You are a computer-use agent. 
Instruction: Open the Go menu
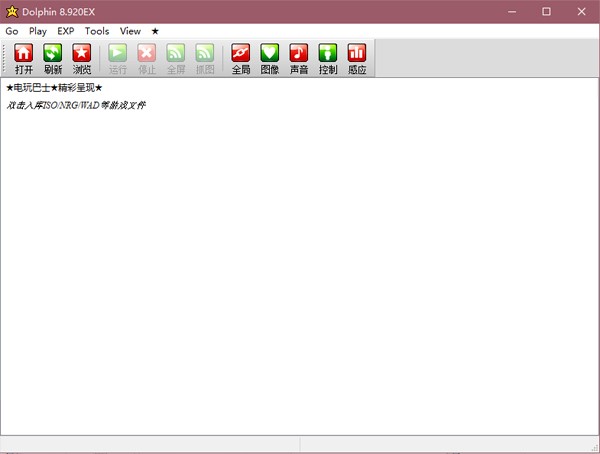tap(12, 31)
